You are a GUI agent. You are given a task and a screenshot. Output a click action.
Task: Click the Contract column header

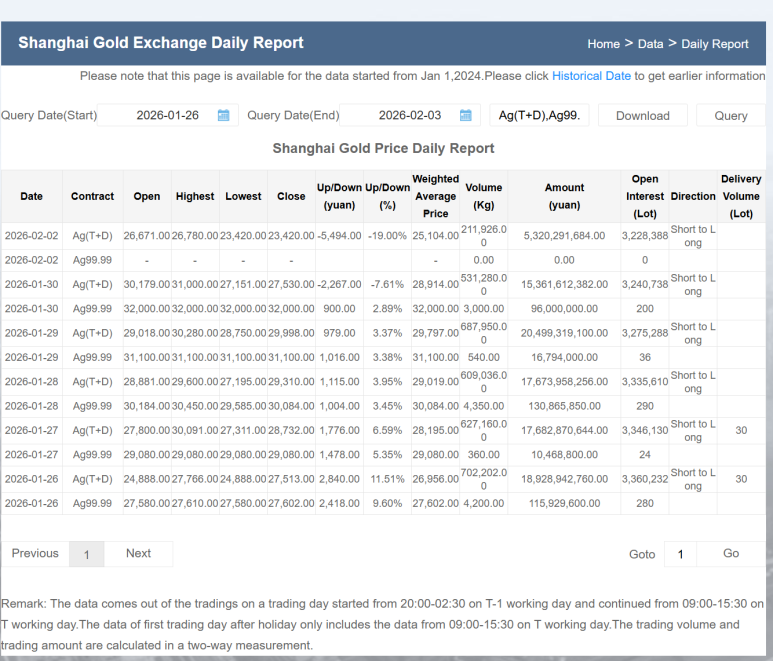pyautogui.click(x=92, y=196)
